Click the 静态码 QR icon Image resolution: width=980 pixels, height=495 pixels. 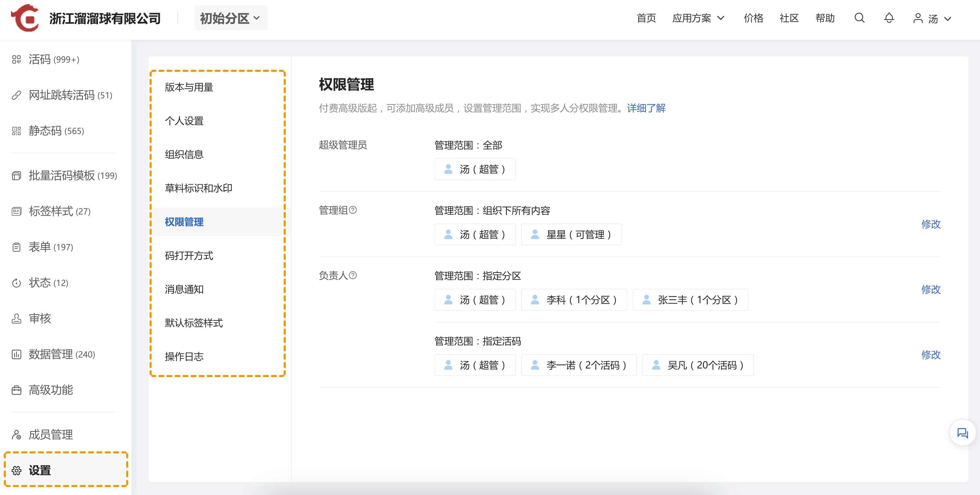point(17,131)
